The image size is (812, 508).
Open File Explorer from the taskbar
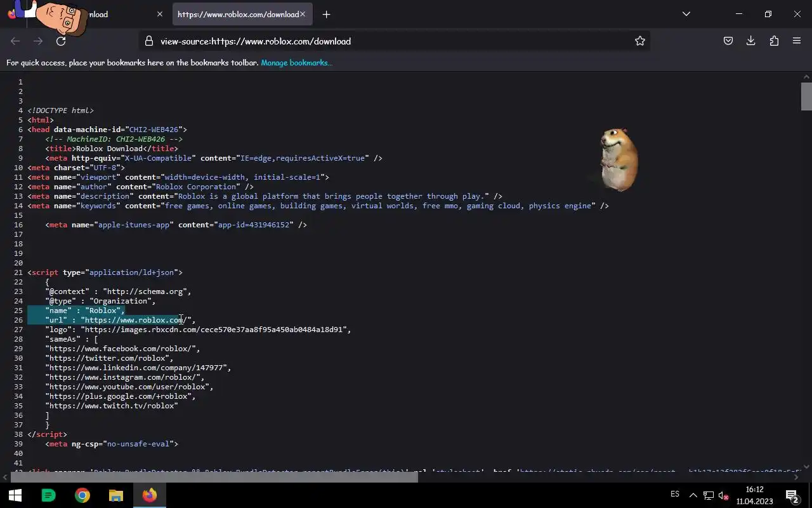116,495
